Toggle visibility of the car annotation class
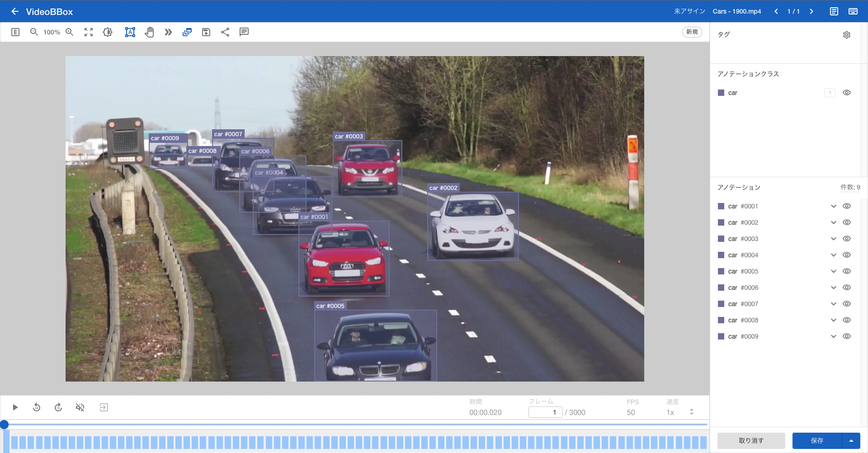868x453 pixels. [x=847, y=93]
